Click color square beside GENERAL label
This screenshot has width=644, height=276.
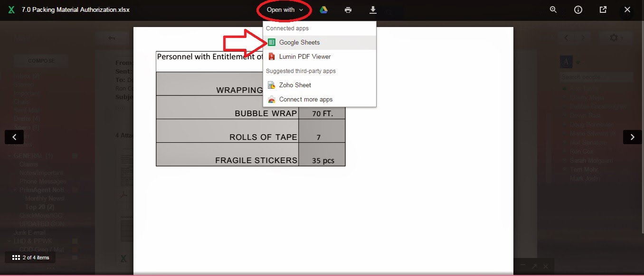pos(75,156)
